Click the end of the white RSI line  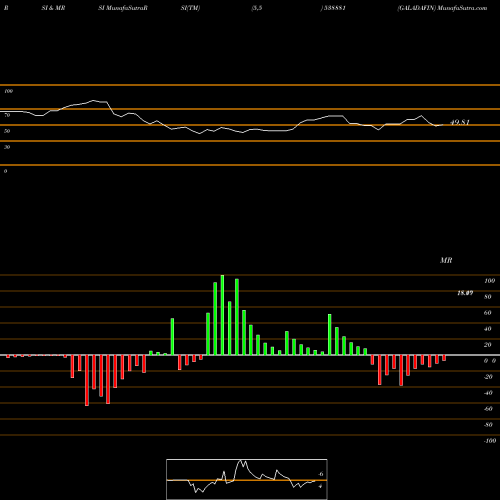click(443, 125)
